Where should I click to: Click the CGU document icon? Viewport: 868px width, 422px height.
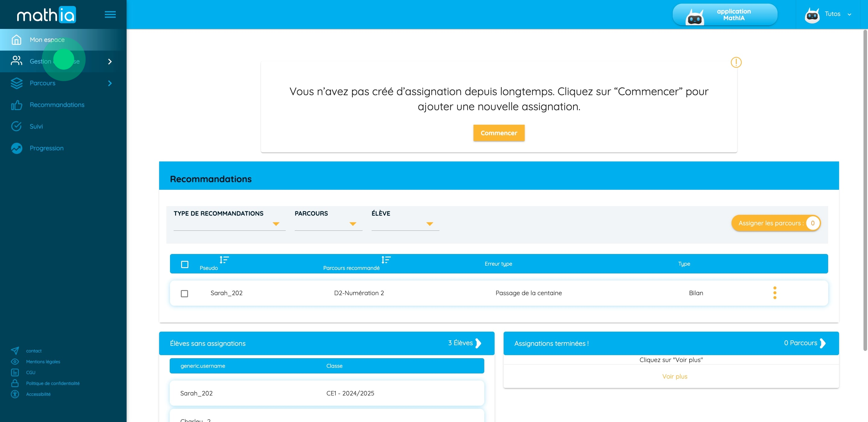point(15,372)
